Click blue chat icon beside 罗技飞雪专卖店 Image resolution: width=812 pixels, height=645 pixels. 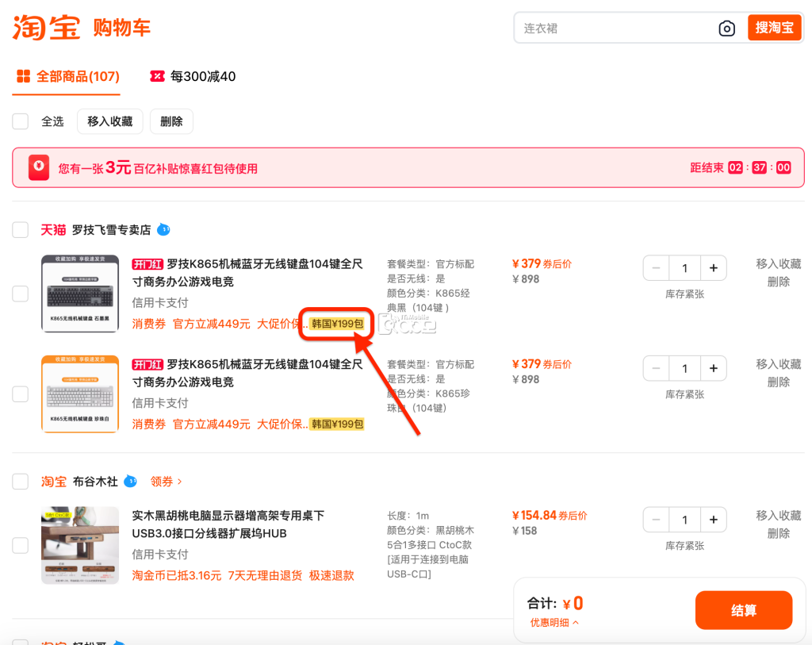coord(163,229)
